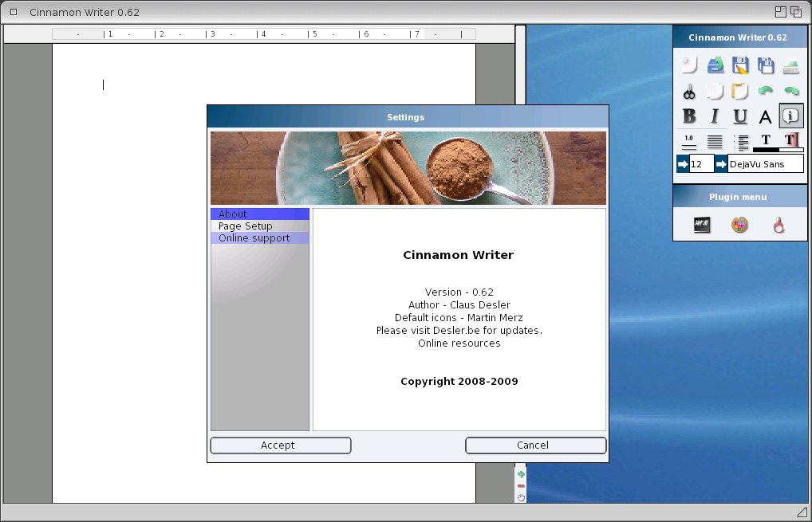The height and width of the screenshot is (522, 812).
Task: Click the New document icon
Action: coord(690,65)
